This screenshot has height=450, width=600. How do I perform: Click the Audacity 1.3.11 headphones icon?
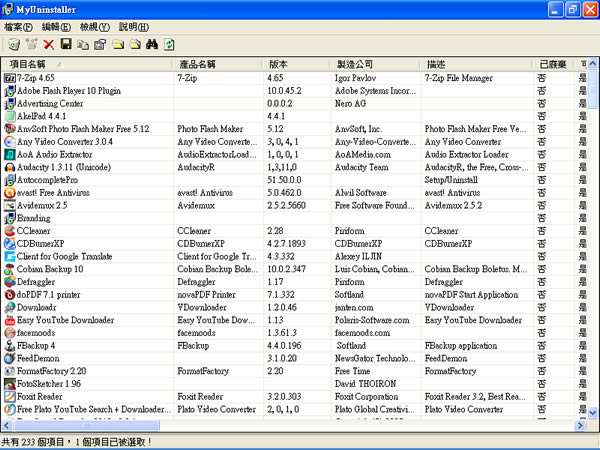tap(10, 167)
